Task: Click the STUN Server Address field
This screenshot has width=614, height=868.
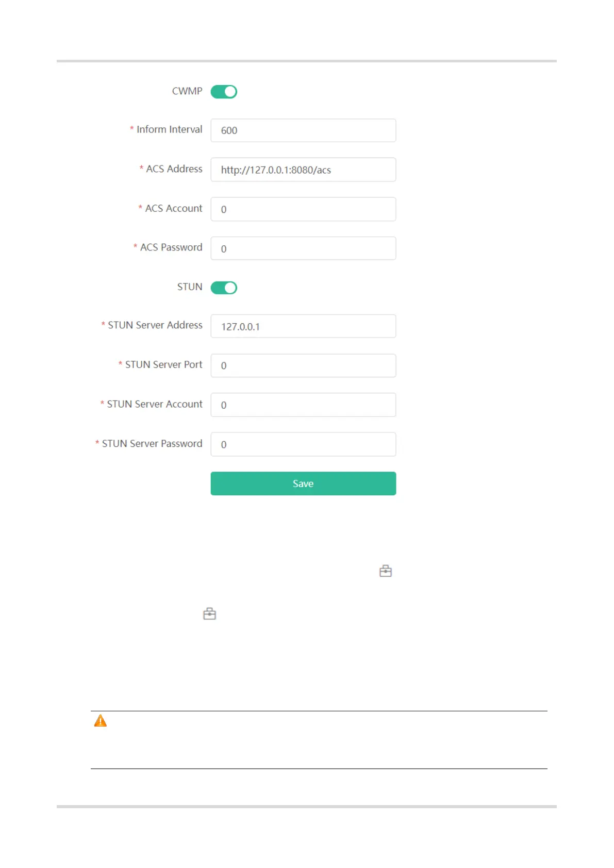Action: coord(303,326)
